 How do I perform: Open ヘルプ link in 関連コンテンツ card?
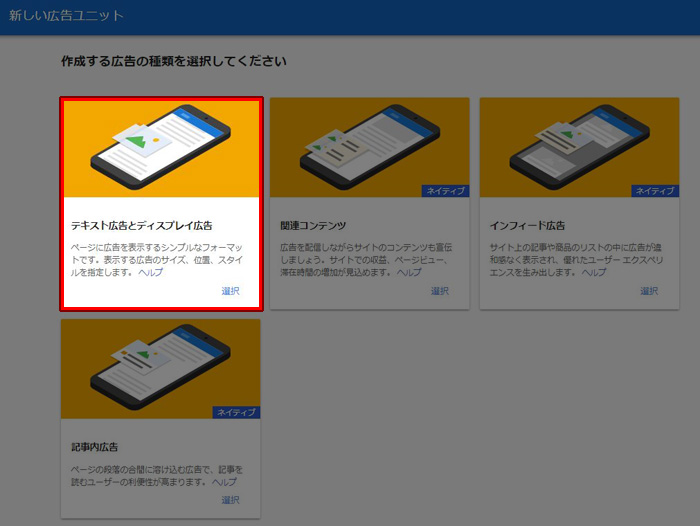[409, 272]
